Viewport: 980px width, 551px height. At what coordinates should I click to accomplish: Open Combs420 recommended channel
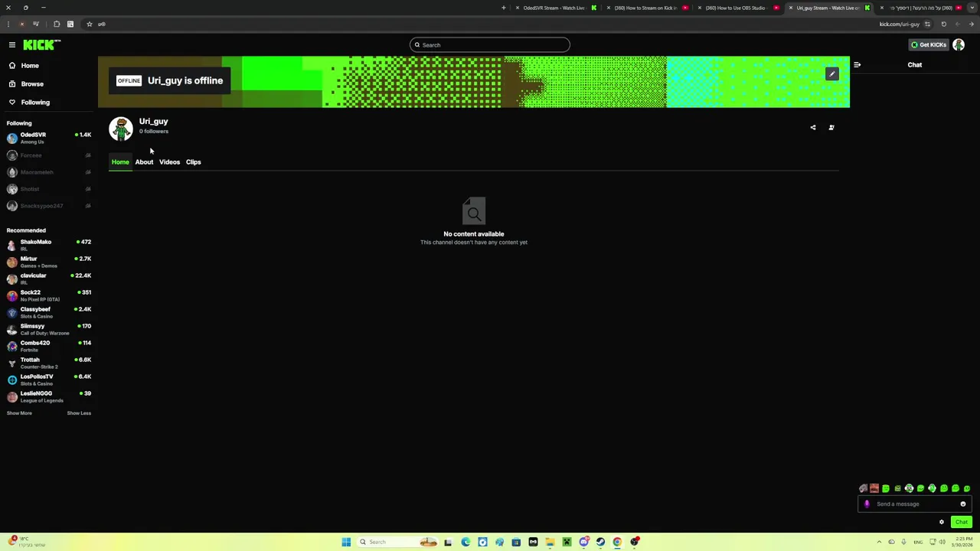pos(49,346)
